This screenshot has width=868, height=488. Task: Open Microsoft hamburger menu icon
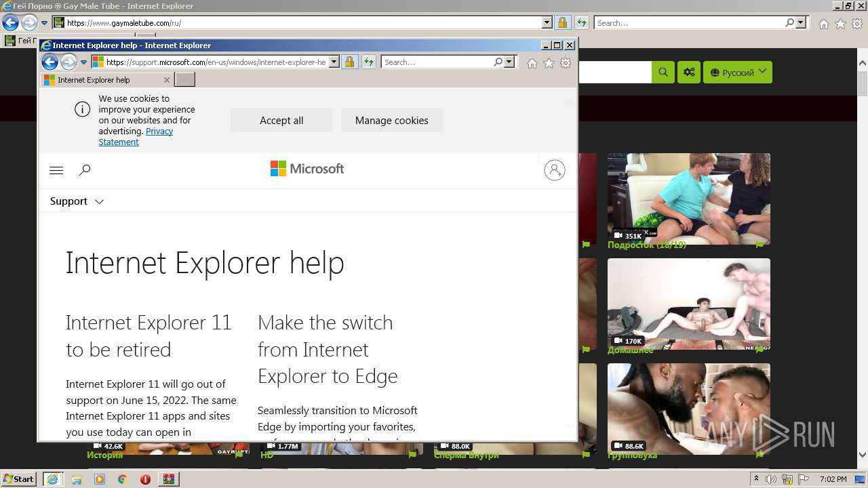56,170
